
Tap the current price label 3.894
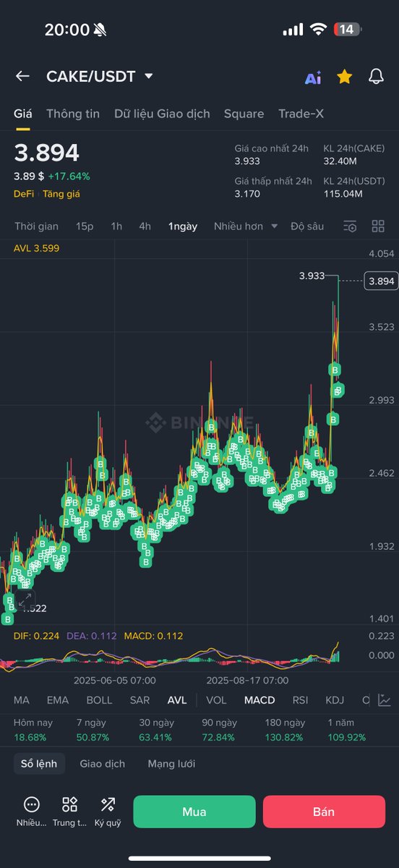pos(381,281)
